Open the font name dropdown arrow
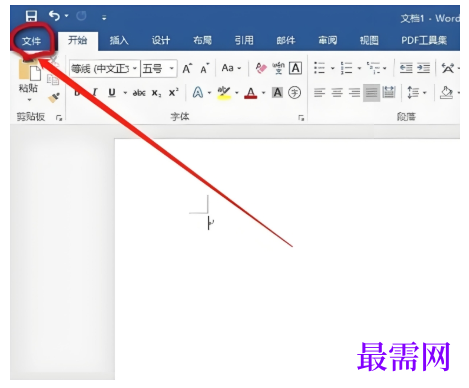 pyautogui.click(x=135, y=69)
